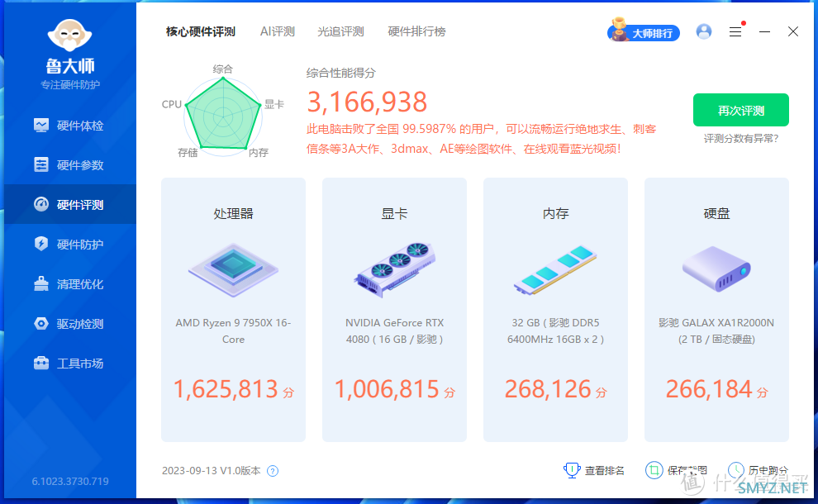Click the memory stick illustration

click(x=555, y=270)
